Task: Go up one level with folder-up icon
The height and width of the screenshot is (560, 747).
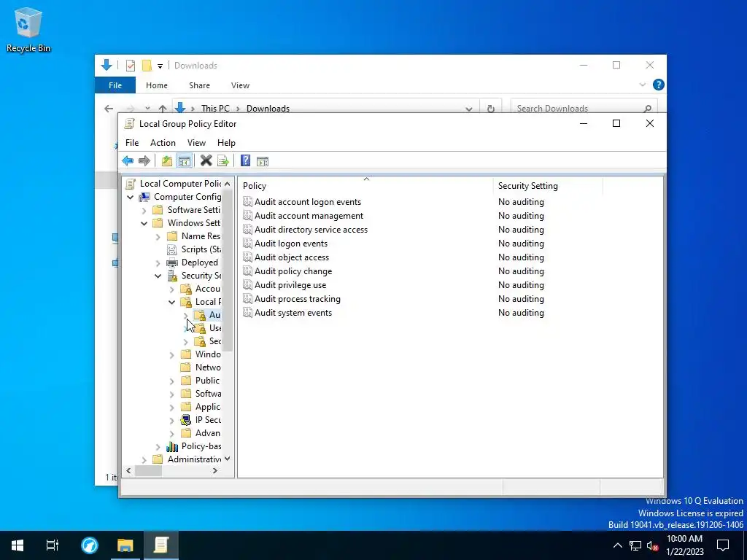Action: click(x=167, y=161)
